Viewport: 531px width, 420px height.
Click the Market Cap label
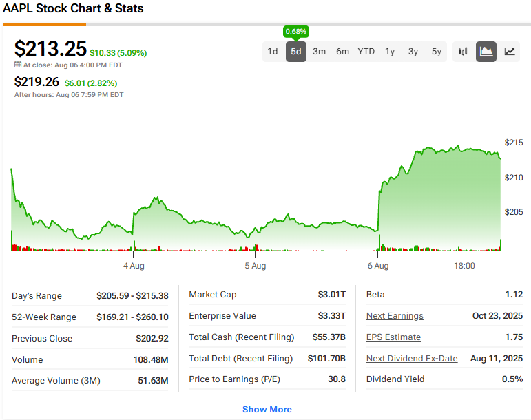(x=213, y=295)
